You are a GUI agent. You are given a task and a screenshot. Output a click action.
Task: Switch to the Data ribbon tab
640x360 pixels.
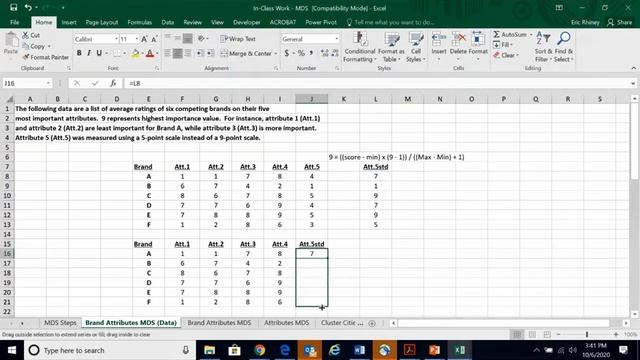coord(167,22)
